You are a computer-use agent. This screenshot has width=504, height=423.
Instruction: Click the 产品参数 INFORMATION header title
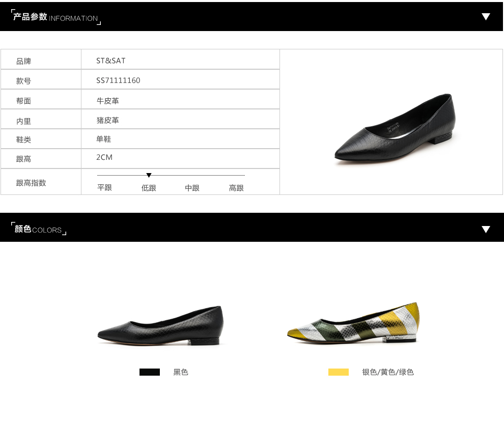click(x=55, y=17)
